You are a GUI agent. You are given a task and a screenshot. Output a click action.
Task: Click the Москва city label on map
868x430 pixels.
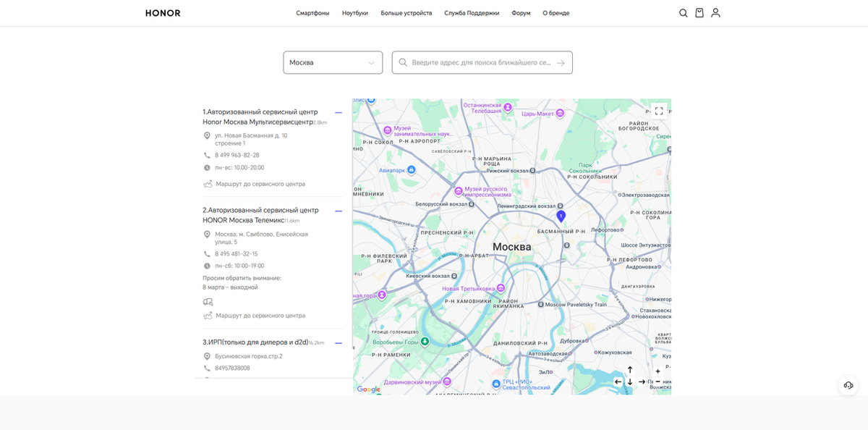(512, 247)
